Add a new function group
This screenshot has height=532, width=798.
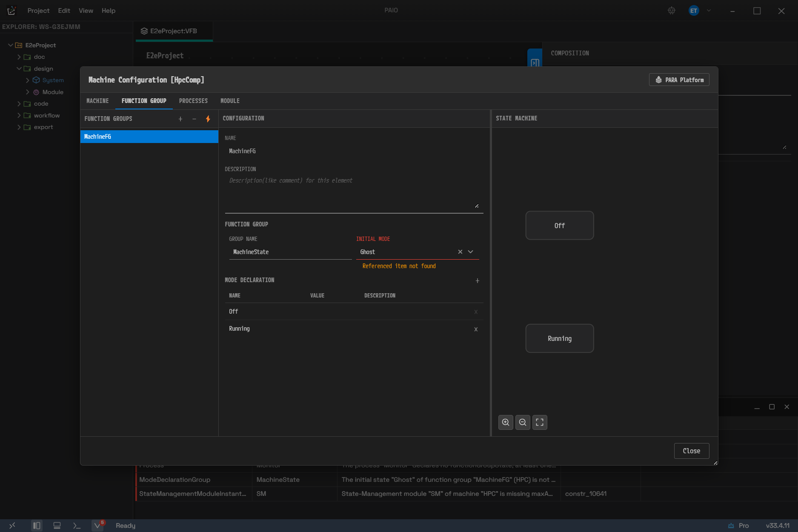click(180, 119)
